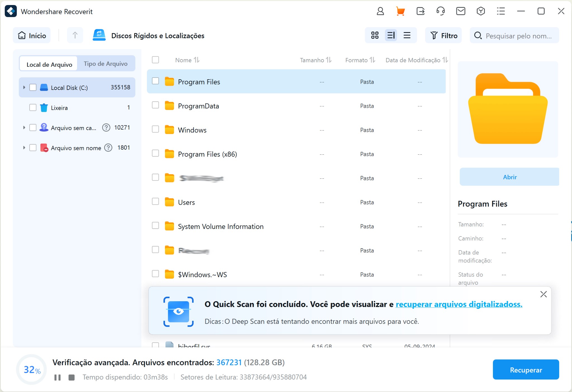Click the scan eye icon in the banner
This screenshot has width=572, height=392.
[178, 312]
